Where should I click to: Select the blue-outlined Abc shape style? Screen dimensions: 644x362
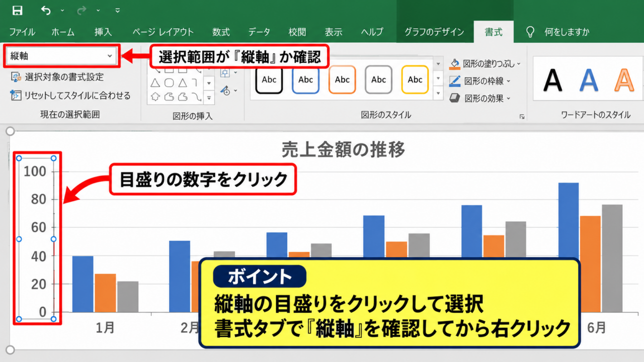[305, 79]
